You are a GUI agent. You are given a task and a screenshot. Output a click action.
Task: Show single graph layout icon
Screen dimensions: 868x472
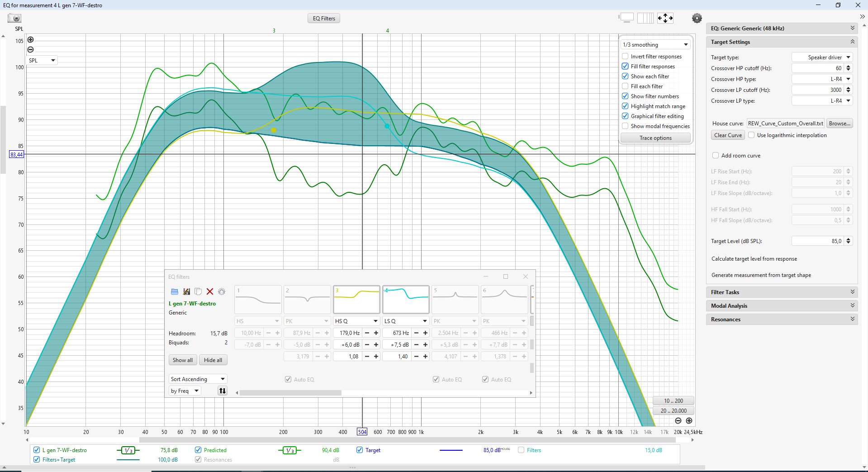pyautogui.click(x=626, y=18)
